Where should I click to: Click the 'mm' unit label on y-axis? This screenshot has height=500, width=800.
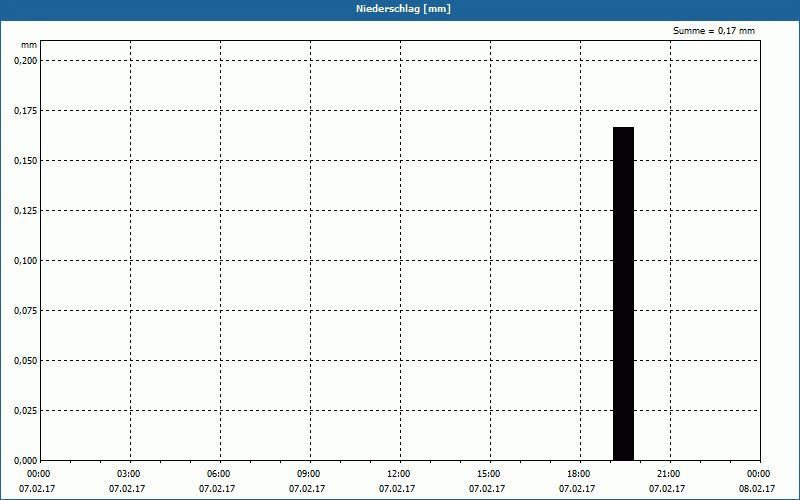click(29, 45)
